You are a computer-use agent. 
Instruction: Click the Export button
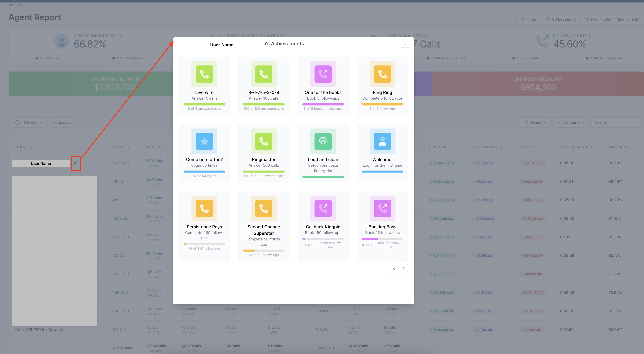tap(62, 122)
